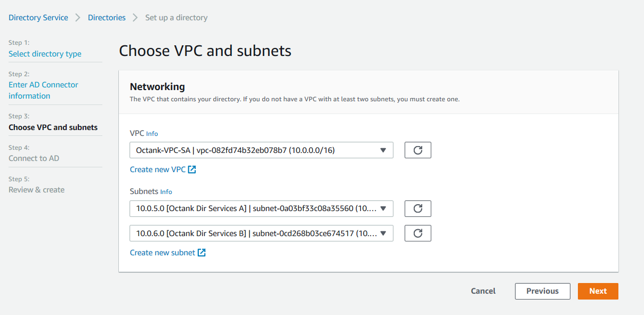Return to Select directory type step
The image size is (644, 315).
click(x=45, y=54)
